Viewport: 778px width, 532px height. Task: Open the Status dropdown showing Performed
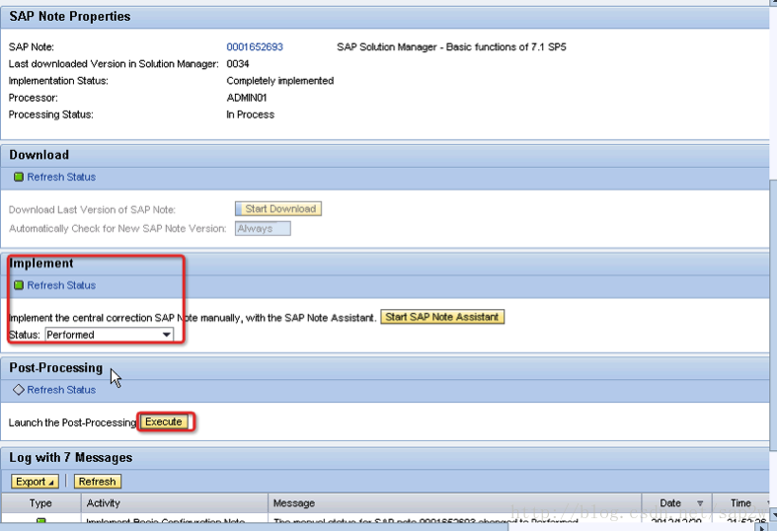[x=110, y=335]
